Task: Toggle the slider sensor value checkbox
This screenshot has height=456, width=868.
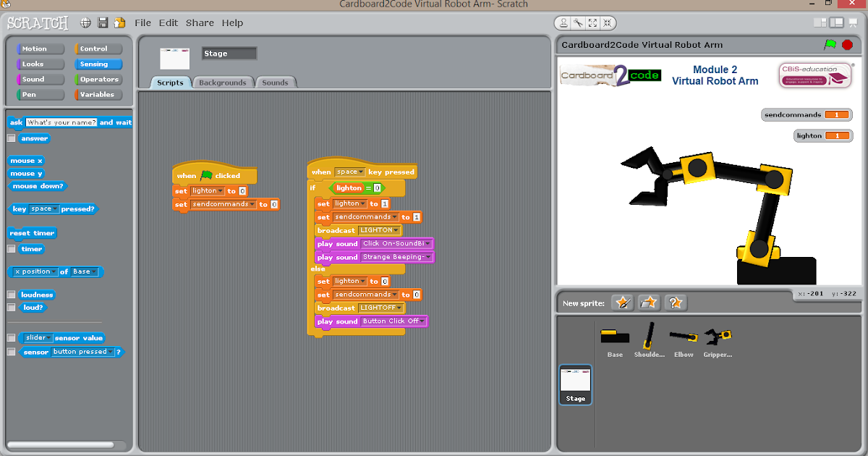Action: click(11, 338)
